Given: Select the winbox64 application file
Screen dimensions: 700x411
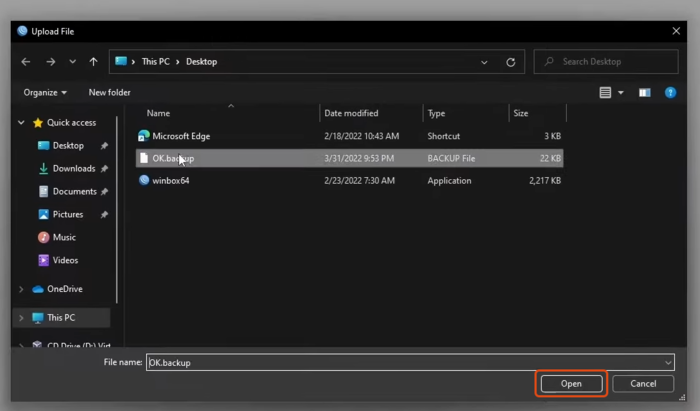Looking at the screenshot, I should tap(170, 181).
